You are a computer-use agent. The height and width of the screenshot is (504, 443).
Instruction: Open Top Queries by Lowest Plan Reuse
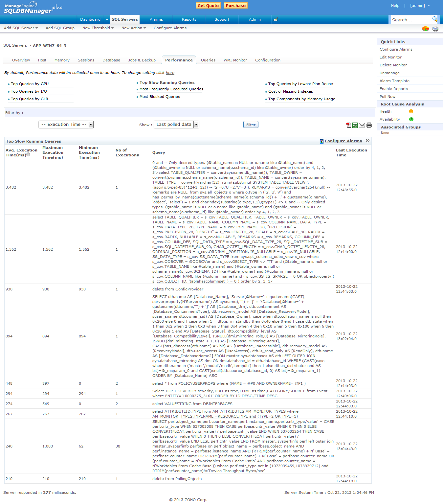click(x=300, y=84)
